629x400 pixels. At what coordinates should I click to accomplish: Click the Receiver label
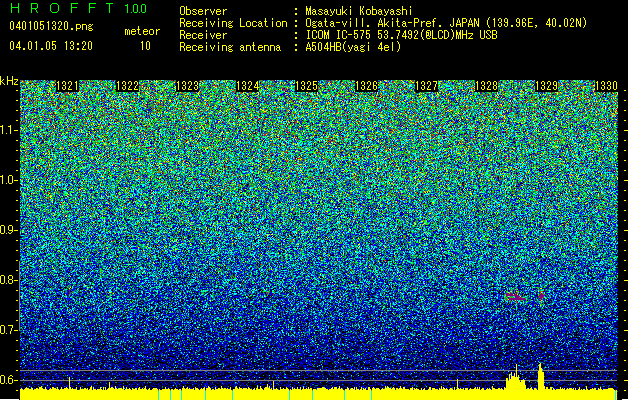(203, 35)
